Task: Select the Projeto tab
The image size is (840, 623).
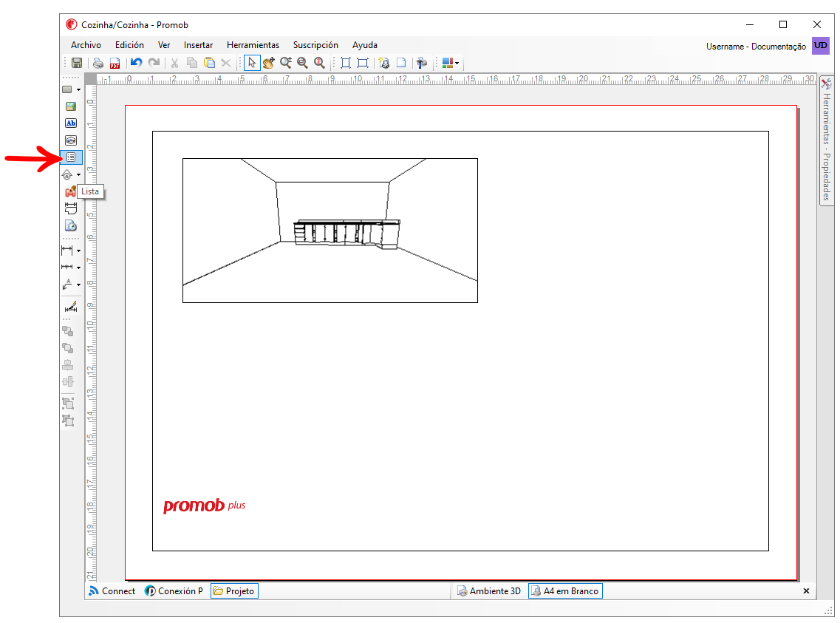Action: tap(234, 591)
